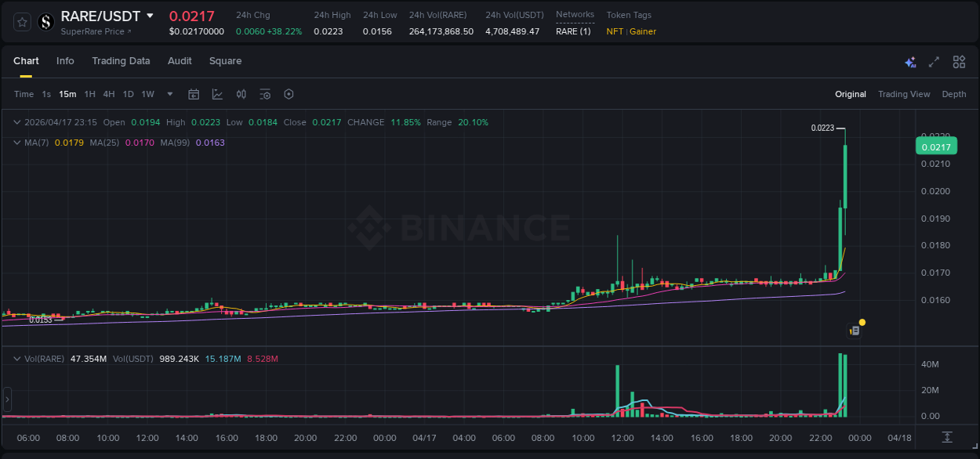Select the 1H timeframe
Viewport: 980px width, 459px height.
[x=89, y=93]
